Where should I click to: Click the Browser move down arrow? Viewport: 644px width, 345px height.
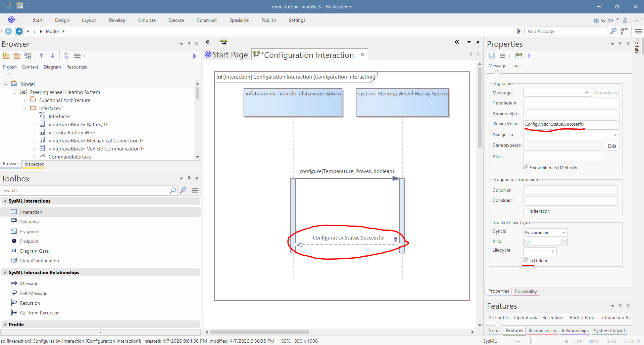52,56
